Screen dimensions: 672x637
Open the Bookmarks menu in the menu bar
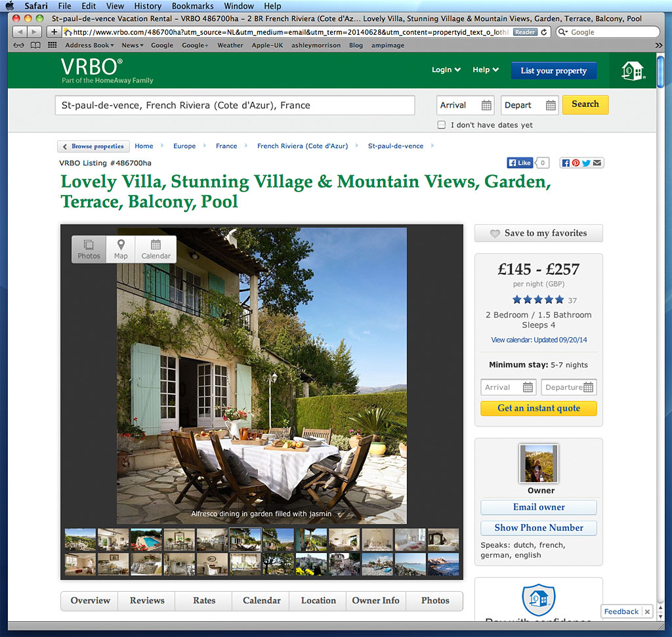pyautogui.click(x=192, y=6)
